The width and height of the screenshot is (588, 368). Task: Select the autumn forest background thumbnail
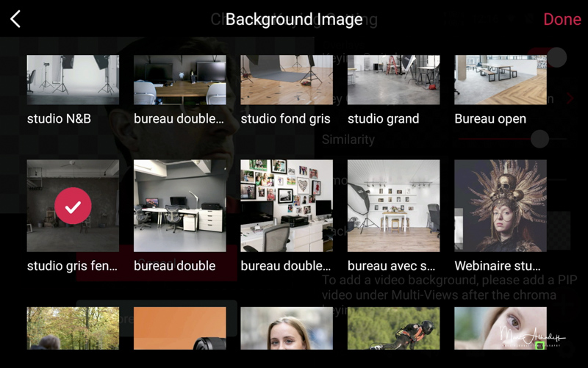click(x=73, y=328)
